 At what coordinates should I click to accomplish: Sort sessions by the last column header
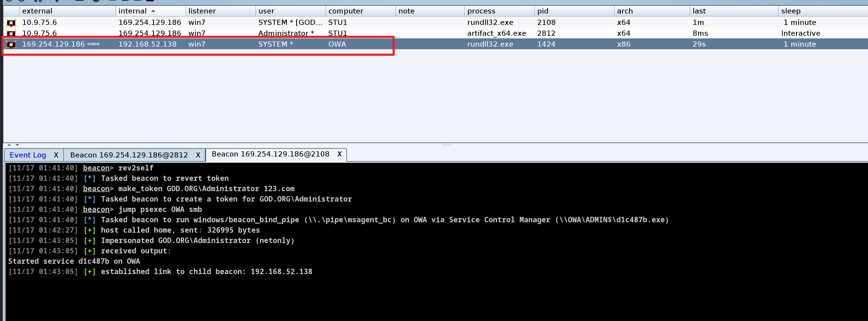pos(734,11)
